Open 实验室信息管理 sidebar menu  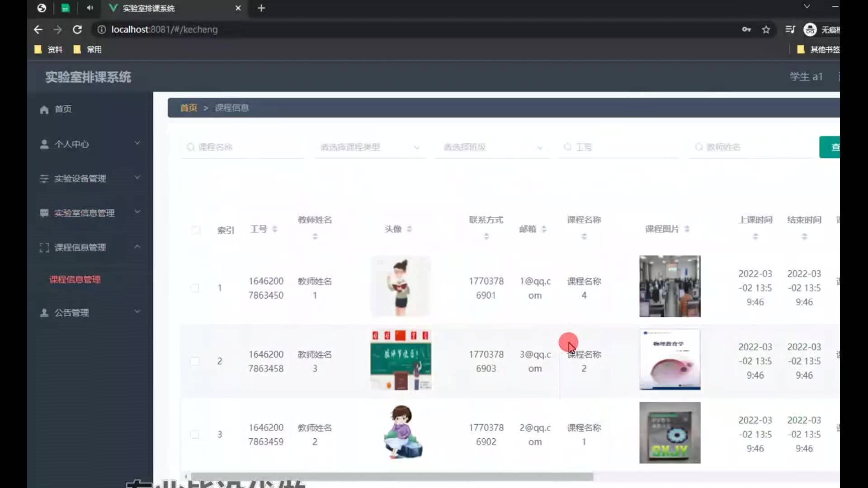[x=90, y=213]
